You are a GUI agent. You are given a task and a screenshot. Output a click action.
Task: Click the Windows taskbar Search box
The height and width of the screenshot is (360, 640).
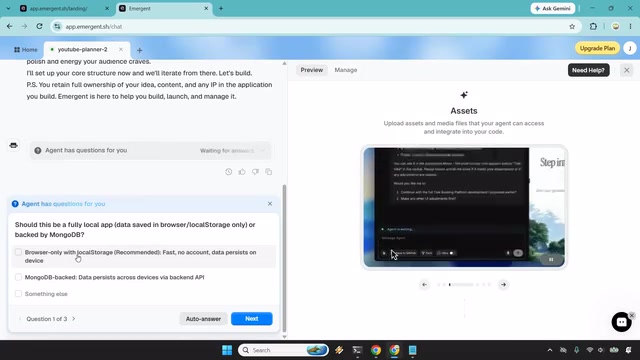tap(283, 350)
